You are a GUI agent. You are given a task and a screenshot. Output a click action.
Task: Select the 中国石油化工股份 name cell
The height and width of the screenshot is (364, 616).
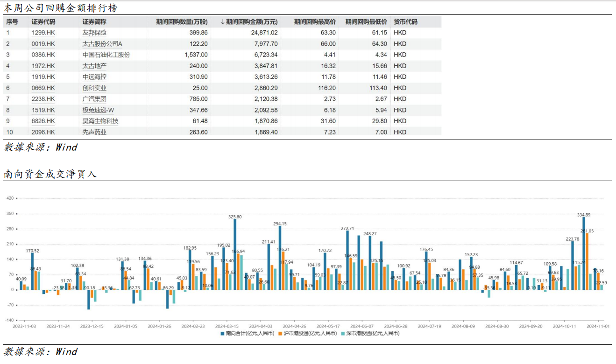(106, 55)
